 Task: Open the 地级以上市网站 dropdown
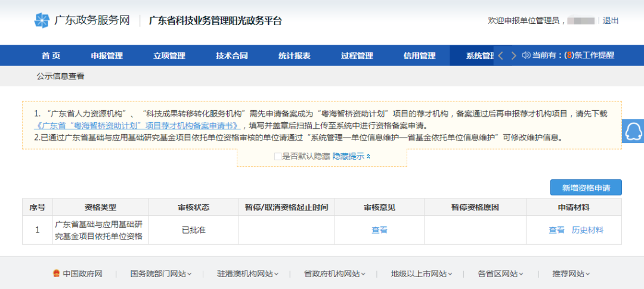[x=422, y=274]
